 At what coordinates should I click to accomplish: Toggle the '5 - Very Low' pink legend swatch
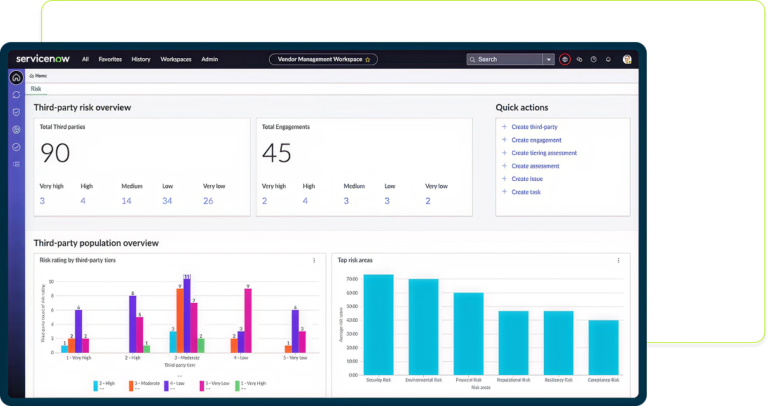(201, 386)
